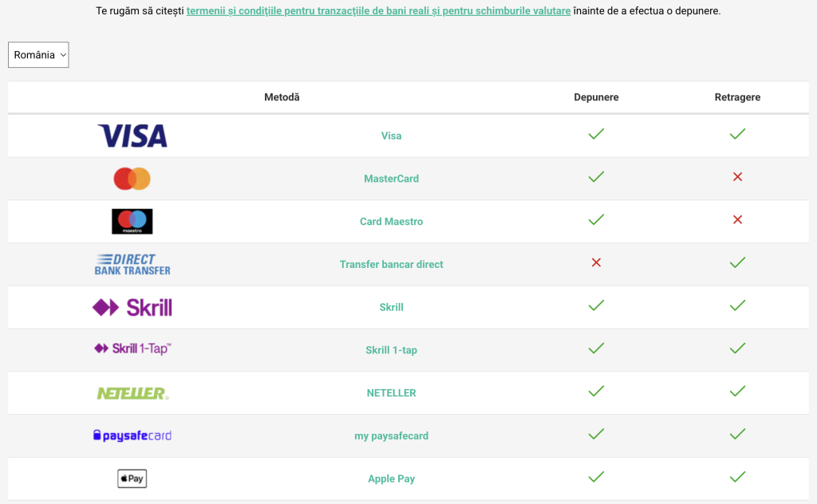Image resolution: width=817 pixels, height=504 pixels.
Task: Open the România country dropdown
Action: [x=38, y=55]
